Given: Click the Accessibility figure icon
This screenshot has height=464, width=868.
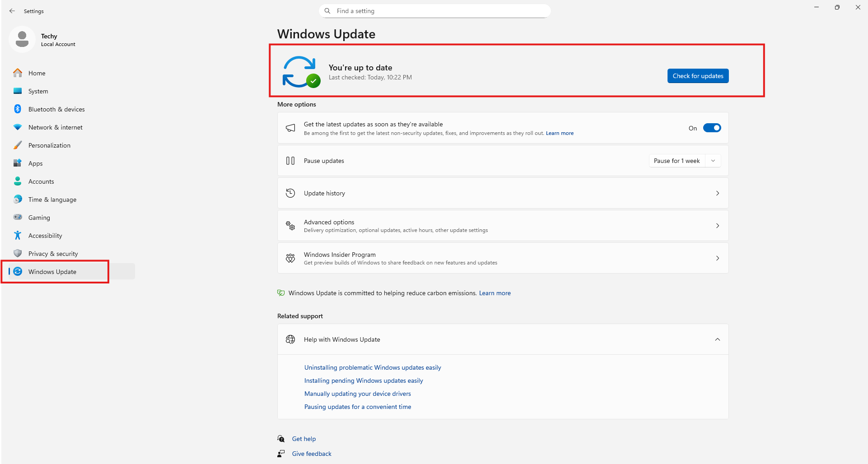Looking at the screenshot, I should click(18, 236).
